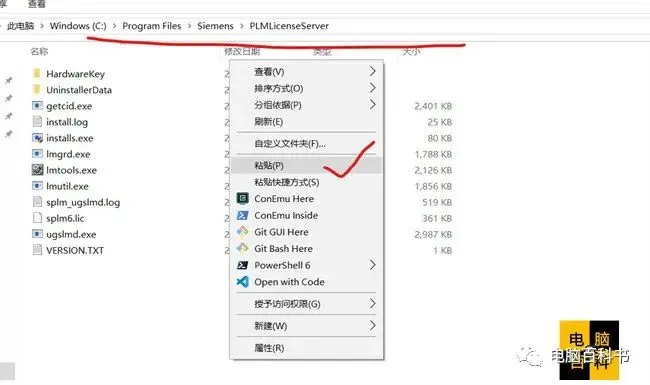Screen dimensions: 650x385
Task: Open the 查看 ribbon tab
Action: click(x=36, y=4)
